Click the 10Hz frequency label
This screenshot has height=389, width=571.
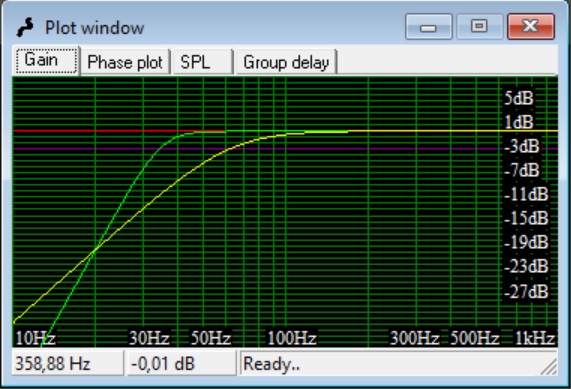(35, 338)
